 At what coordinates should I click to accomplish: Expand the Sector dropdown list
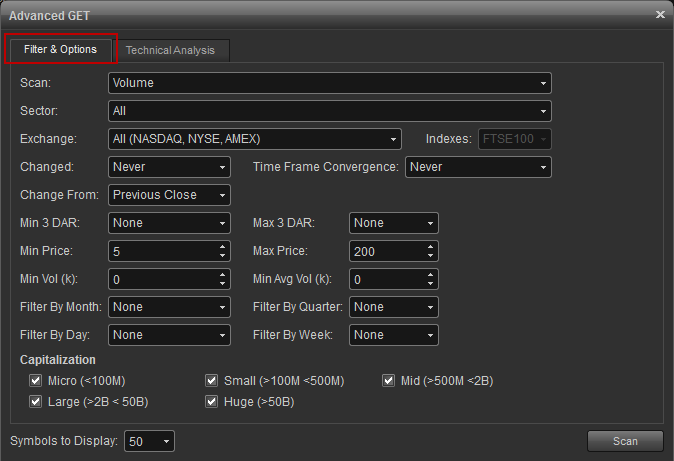tap(329, 111)
